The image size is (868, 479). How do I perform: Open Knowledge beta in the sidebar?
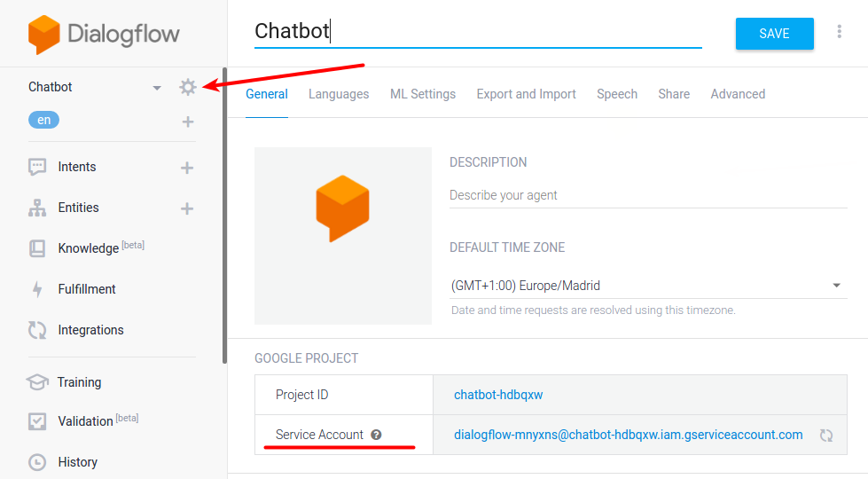[101, 247]
